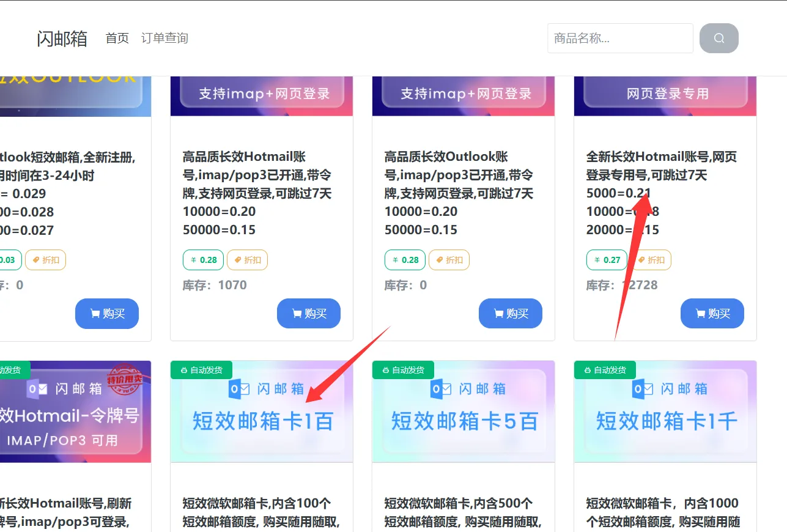Click the Outlook logo on 短效邮箱卡5百 banner
The height and width of the screenshot is (532, 787).
coord(441,389)
